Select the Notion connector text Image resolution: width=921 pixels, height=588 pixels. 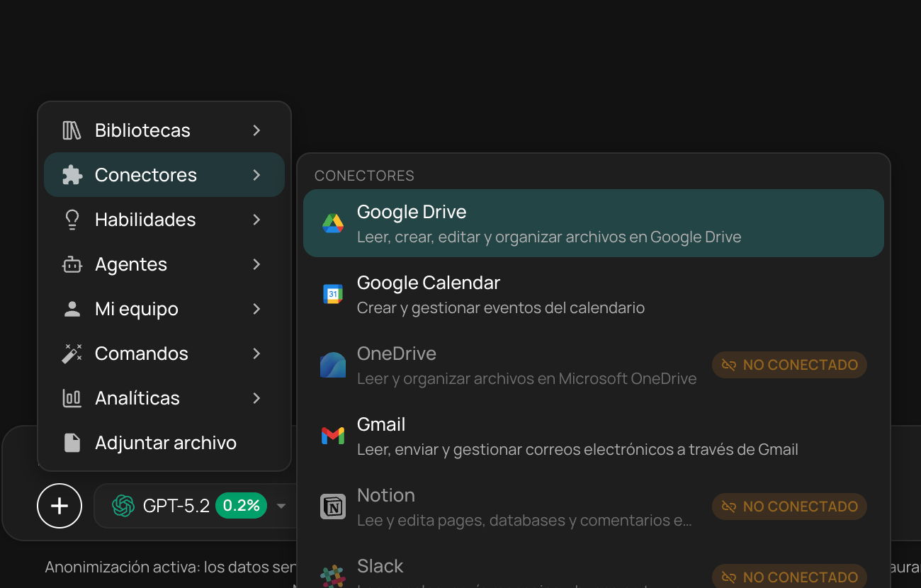[x=386, y=495]
